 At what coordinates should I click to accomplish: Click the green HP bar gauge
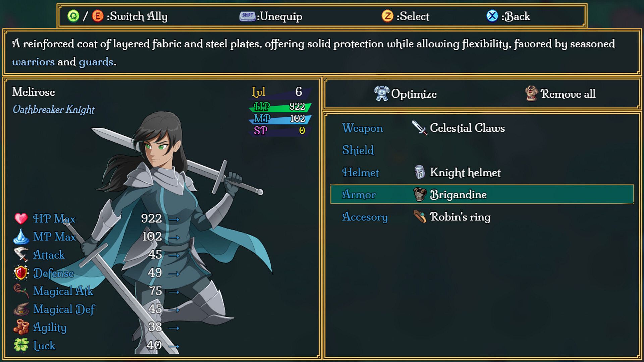(280, 107)
